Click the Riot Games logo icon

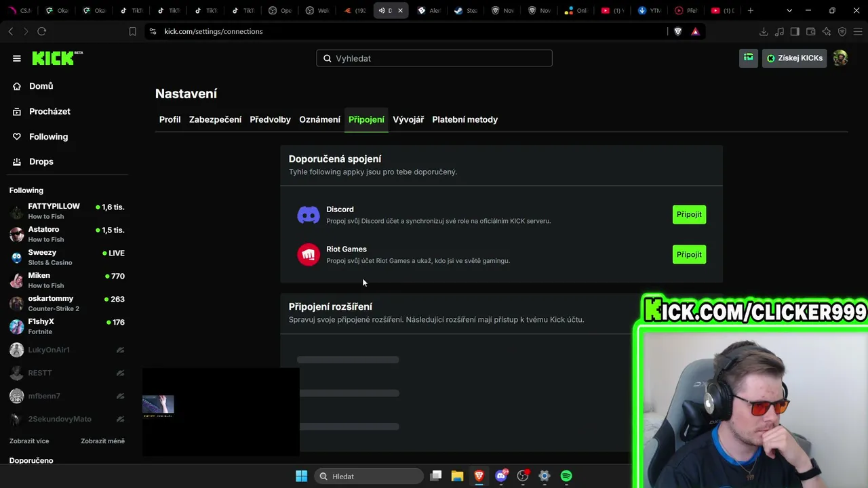[309, 255]
